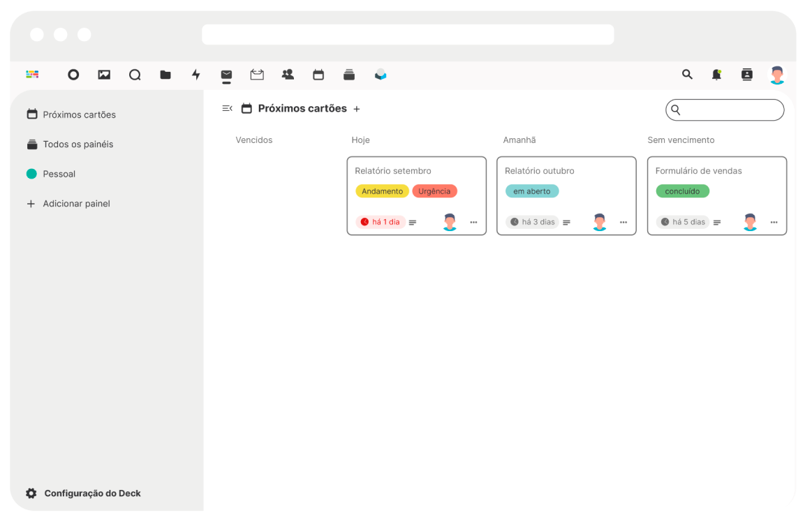Open the Photos app icon
Viewport: 812px width, 522px height.
(104, 75)
